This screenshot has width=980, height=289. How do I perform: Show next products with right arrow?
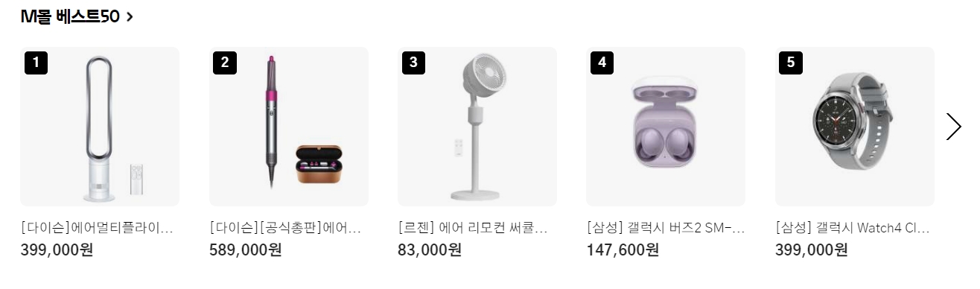click(953, 127)
